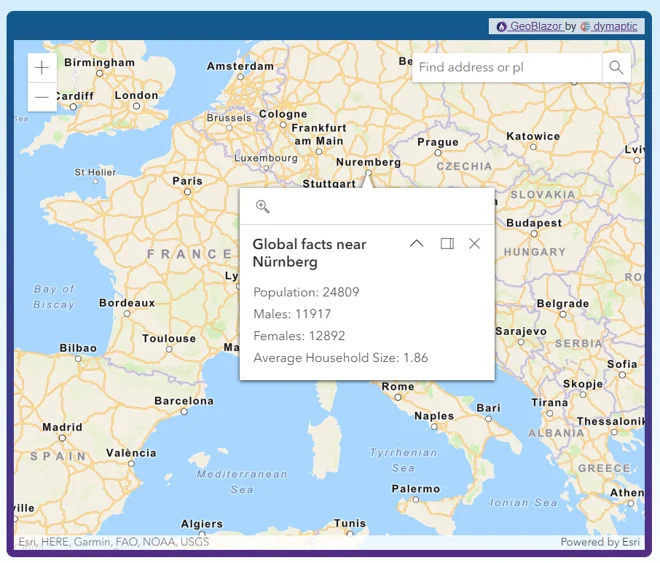The image size is (660, 563).
Task: Click the Cardiff city marker
Action: [x=73, y=107]
